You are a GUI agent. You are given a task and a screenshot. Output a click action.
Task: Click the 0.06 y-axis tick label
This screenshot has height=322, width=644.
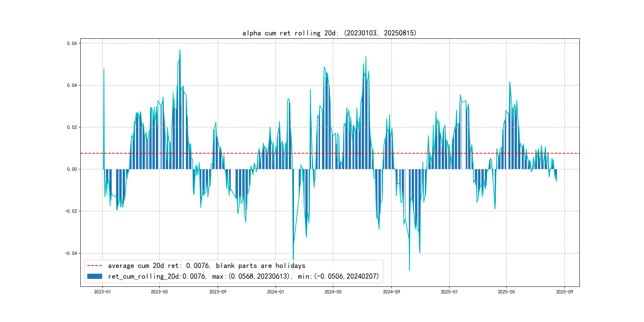click(x=72, y=43)
